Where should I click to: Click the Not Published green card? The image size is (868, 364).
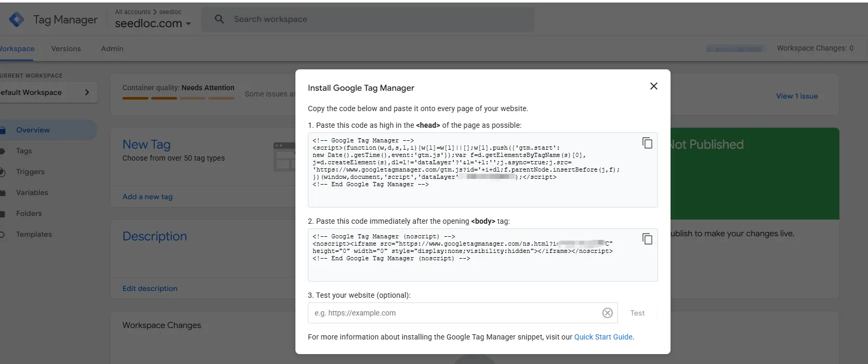pyautogui.click(x=755, y=174)
